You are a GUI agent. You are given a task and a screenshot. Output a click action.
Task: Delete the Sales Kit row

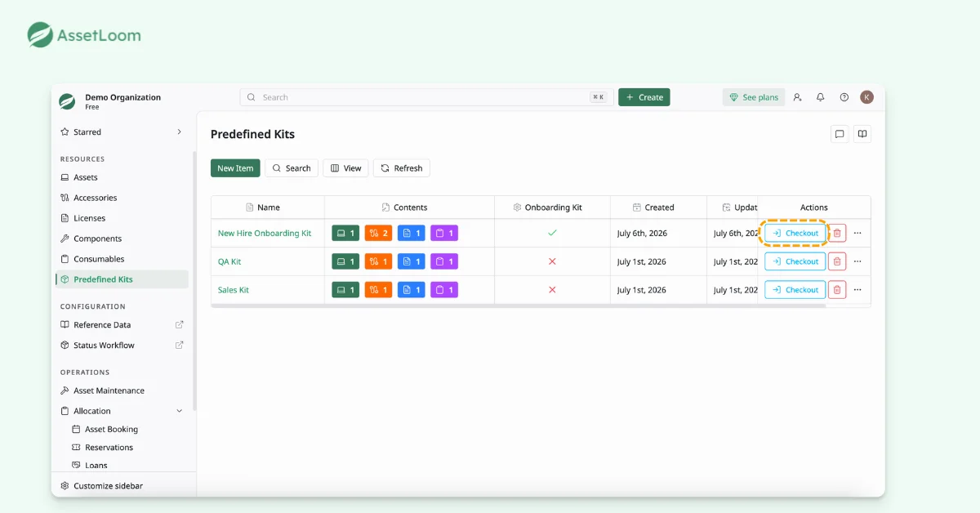[x=837, y=290]
